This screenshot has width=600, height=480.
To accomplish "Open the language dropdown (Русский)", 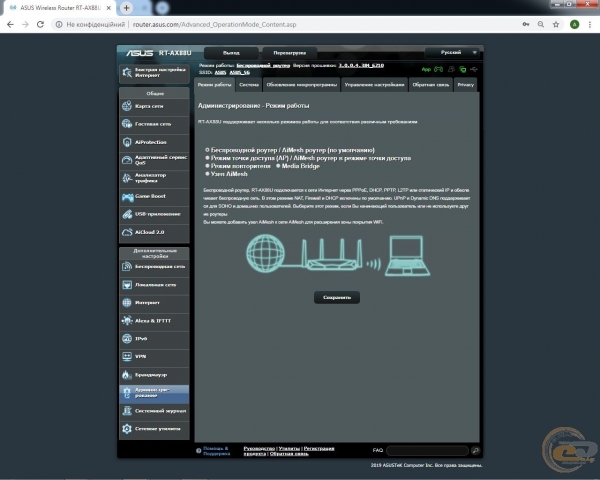I will click(x=454, y=52).
